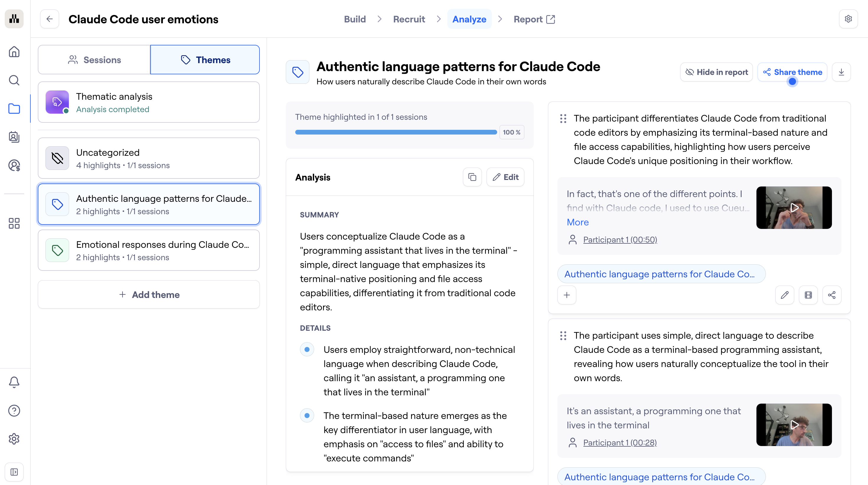This screenshot has height=485, width=868.
Task: Expand the Thematic analysis card
Action: coord(149,102)
